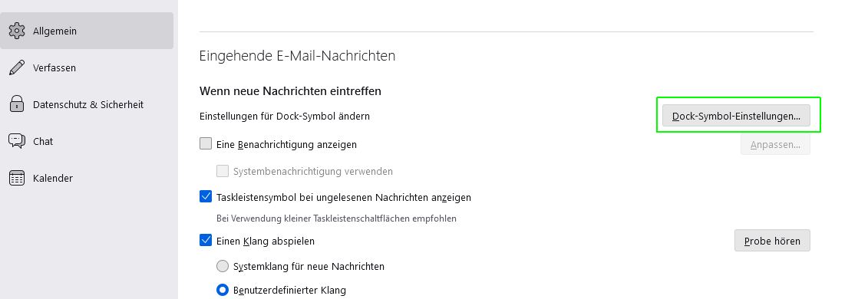Click the pencil icon for Verfassen
Image resolution: width=868 pixels, height=299 pixels.
coord(17,67)
